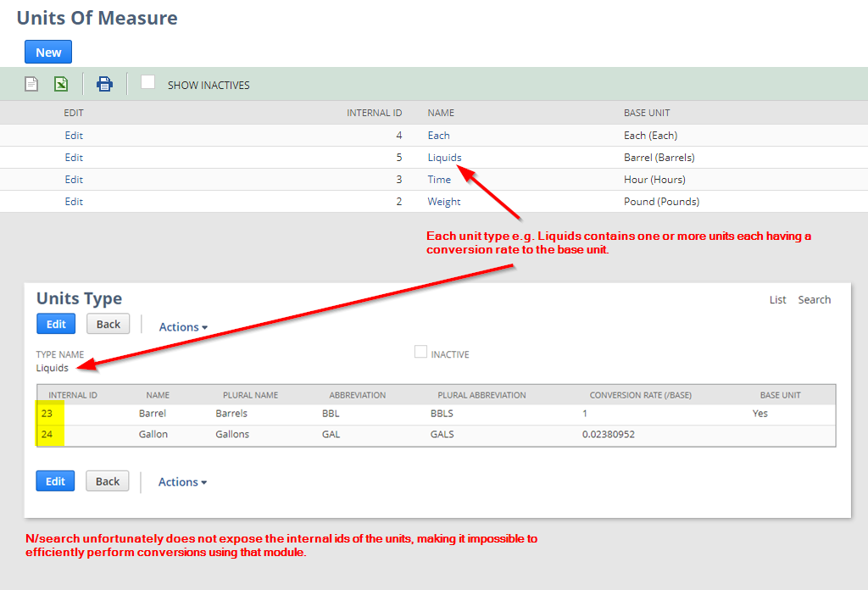The image size is (868, 590).
Task: Expand the bottom Actions dropdown
Action: 183,482
